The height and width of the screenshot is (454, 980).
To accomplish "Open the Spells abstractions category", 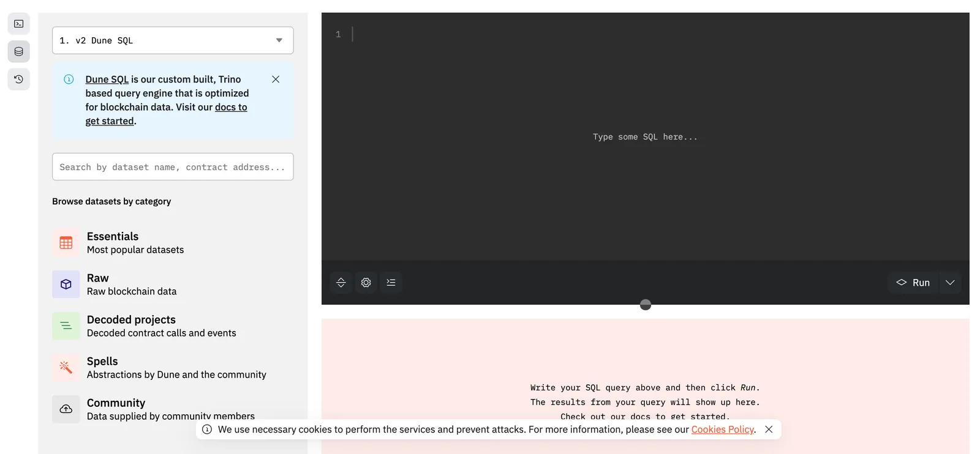I will (x=173, y=368).
